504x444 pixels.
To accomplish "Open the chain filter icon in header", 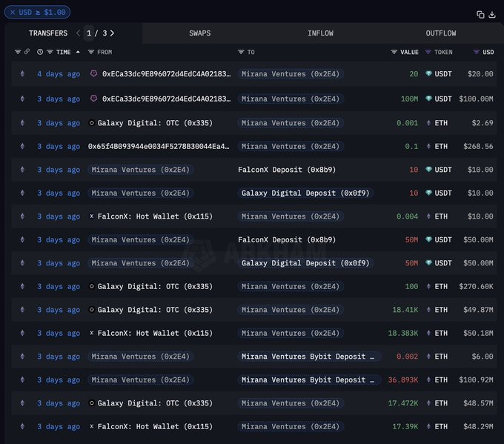I will (18, 52).
